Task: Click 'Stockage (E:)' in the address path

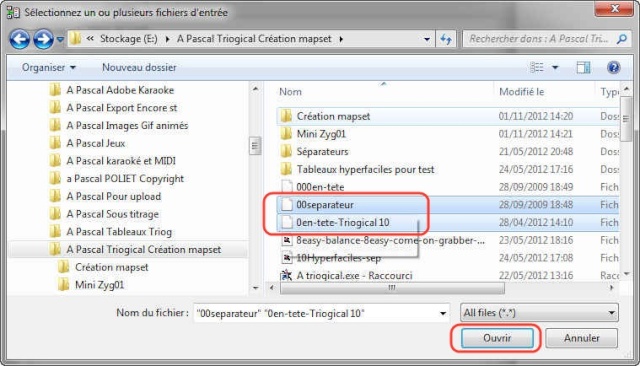Action: click(x=129, y=39)
